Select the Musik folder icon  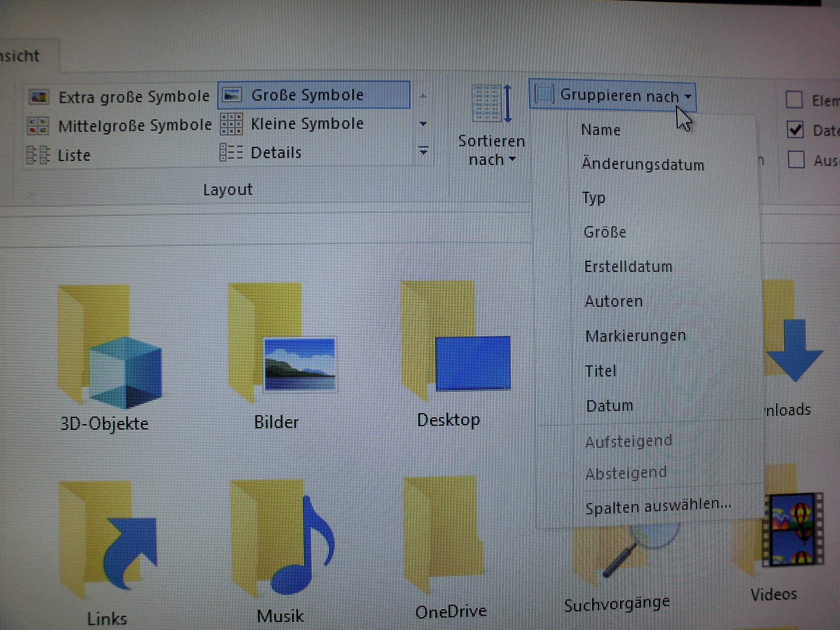(283, 539)
